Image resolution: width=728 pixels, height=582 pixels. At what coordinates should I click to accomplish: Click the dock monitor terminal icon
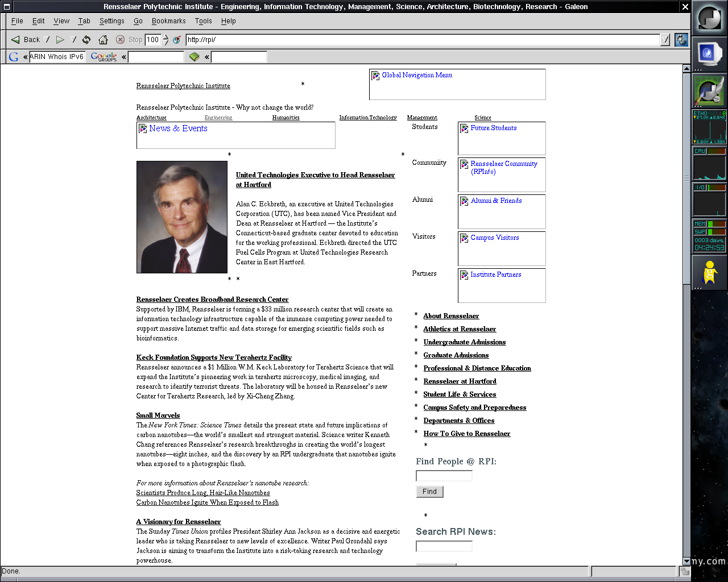709,55
